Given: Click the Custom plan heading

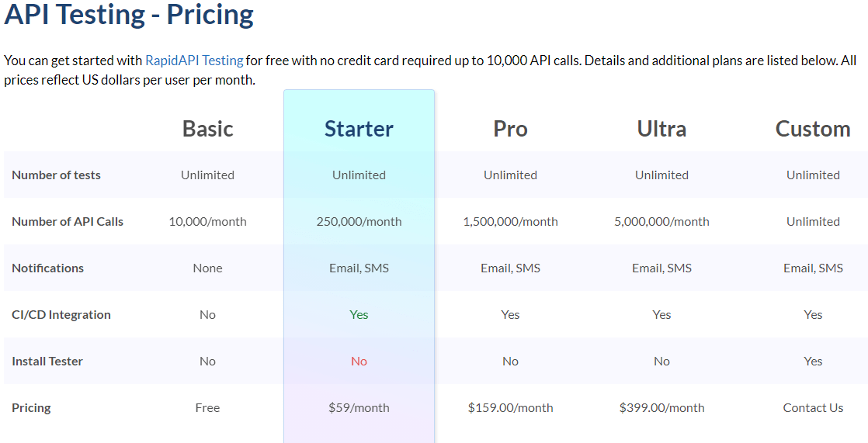Looking at the screenshot, I should [x=813, y=129].
